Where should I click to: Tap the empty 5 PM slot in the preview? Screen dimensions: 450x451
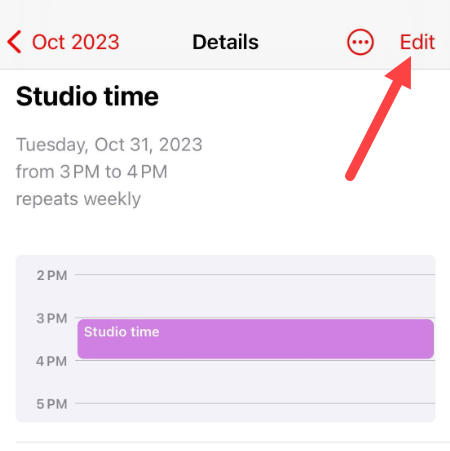[255, 412]
